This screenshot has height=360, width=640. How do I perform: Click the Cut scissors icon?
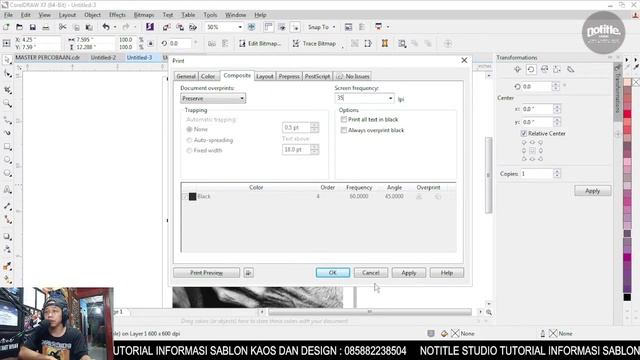62,27
